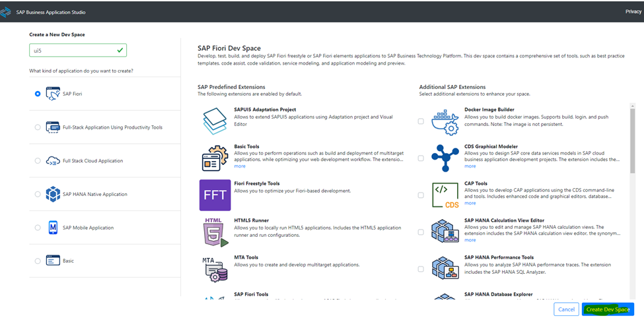Click the Cancel button
The height and width of the screenshot is (320, 644).
[x=566, y=309]
